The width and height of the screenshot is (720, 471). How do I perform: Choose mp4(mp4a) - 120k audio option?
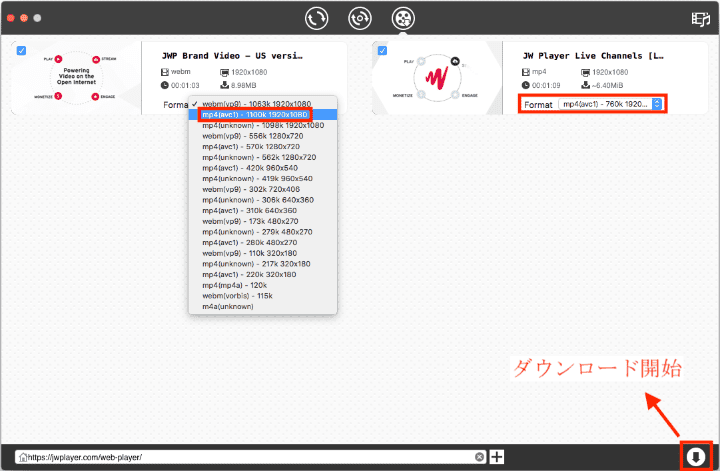click(x=263, y=285)
